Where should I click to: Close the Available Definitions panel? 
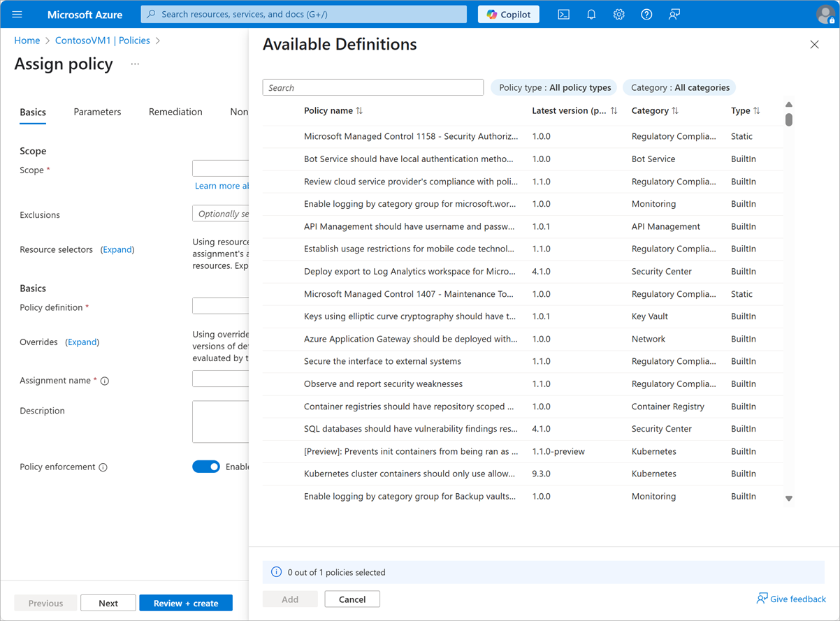point(814,45)
